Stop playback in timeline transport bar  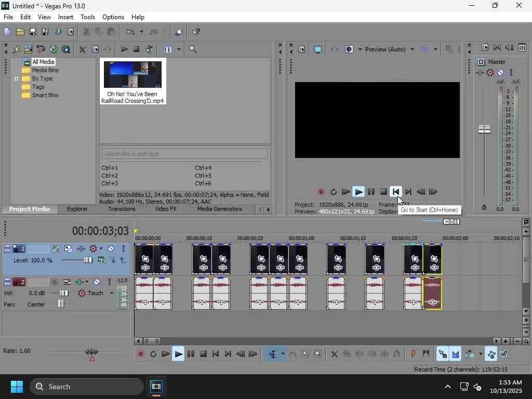click(203, 354)
